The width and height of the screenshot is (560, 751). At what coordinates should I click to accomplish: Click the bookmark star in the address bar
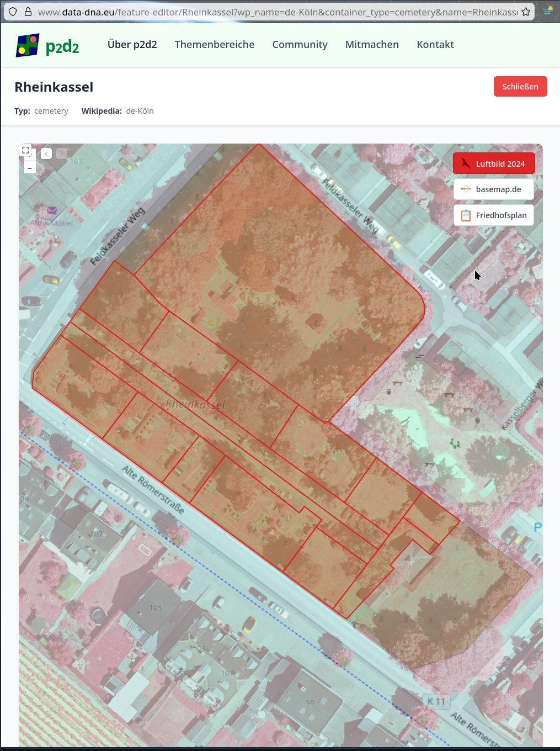click(526, 10)
